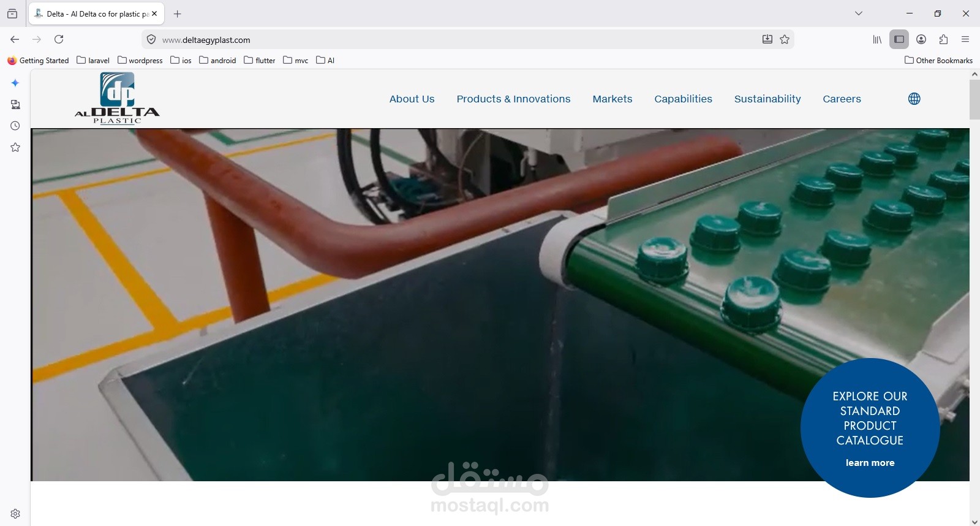Open the language globe selector
The height and width of the screenshot is (526, 980).
pyautogui.click(x=914, y=99)
